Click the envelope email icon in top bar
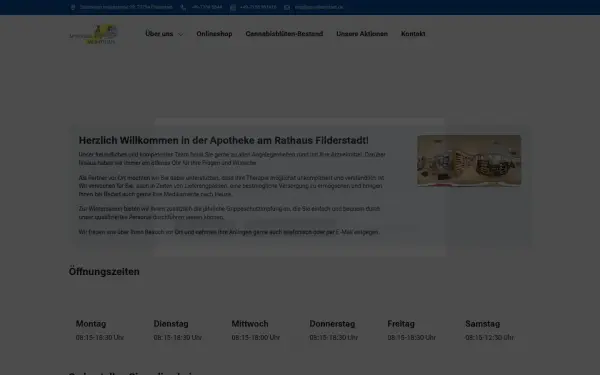 (287, 7)
